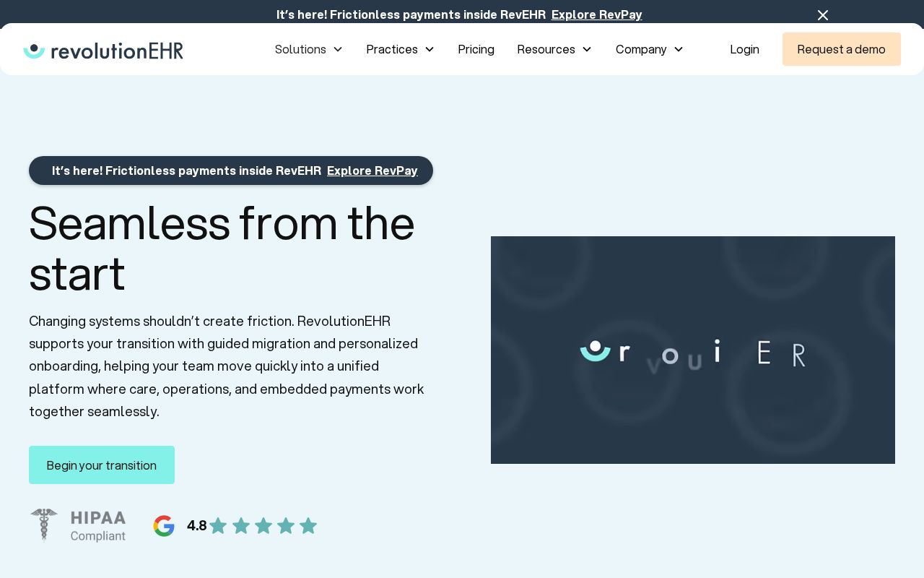
Task: Click the HIPAA Compliant caduceus icon
Action: [x=44, y=525]
